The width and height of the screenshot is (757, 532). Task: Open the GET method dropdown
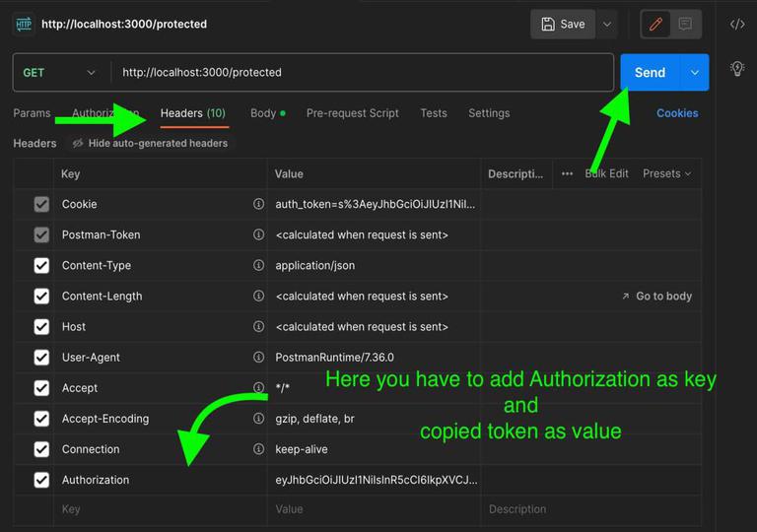tap(60, 73)
